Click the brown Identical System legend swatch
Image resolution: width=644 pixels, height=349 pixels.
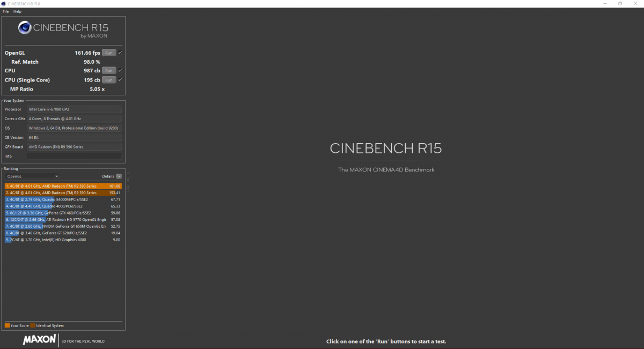pyautogui.click(x=32, y=325)
